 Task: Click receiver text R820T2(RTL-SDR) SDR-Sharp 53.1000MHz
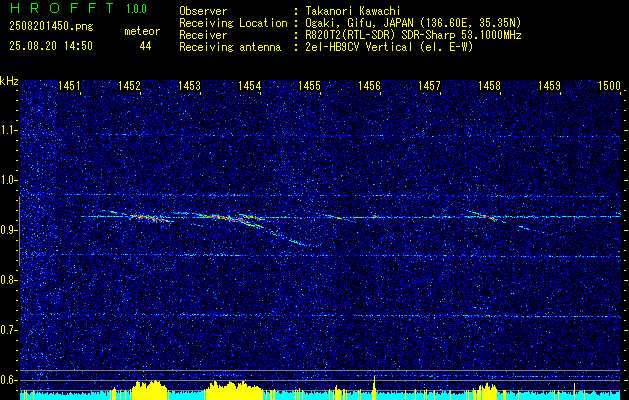point(414,35)
